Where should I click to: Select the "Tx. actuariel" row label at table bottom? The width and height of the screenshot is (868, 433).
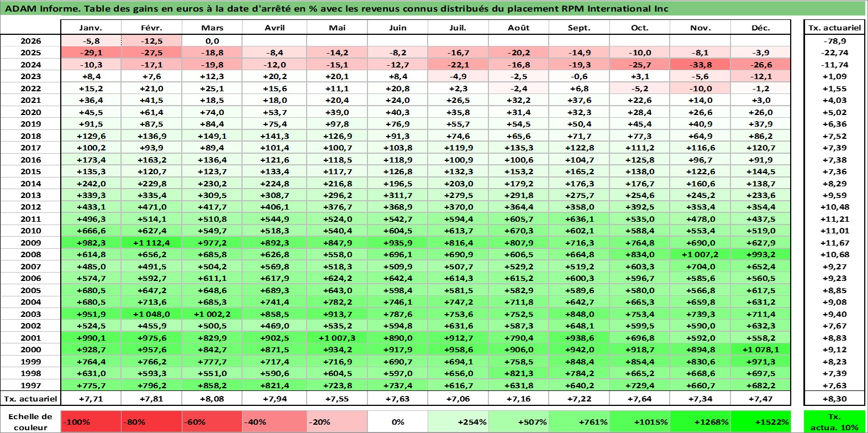click(x=30, y=398)
